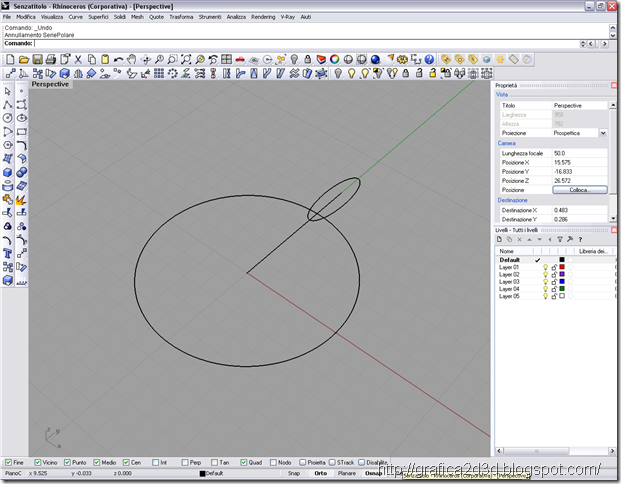Viewport: 621px width, 484px height.
Task: Click the Colloca... button
Action: pyautogui.click(x=580, y=190)
